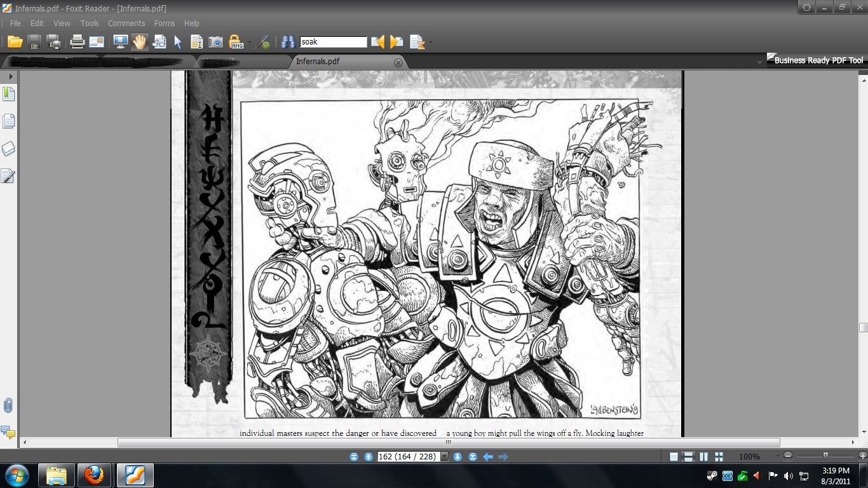Save the document with the floppy icon
Image resolution: width=868 pixels, height=488 pixels.
(34, 42)
